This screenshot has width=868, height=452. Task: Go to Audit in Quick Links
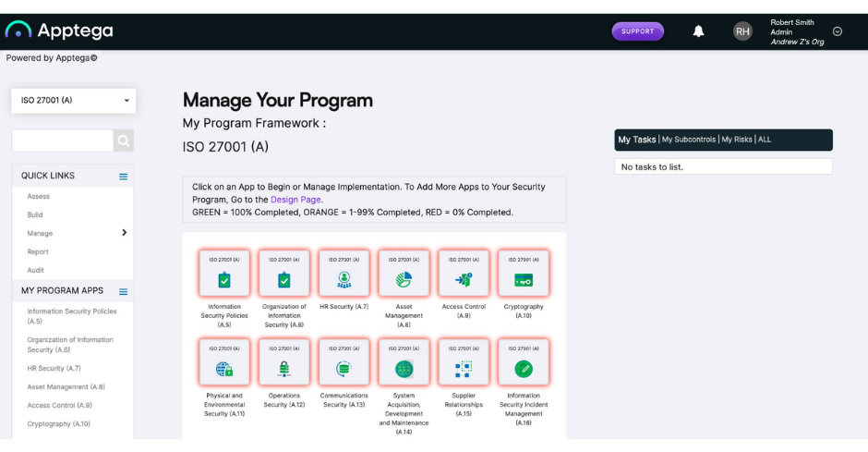coord(35,270)
